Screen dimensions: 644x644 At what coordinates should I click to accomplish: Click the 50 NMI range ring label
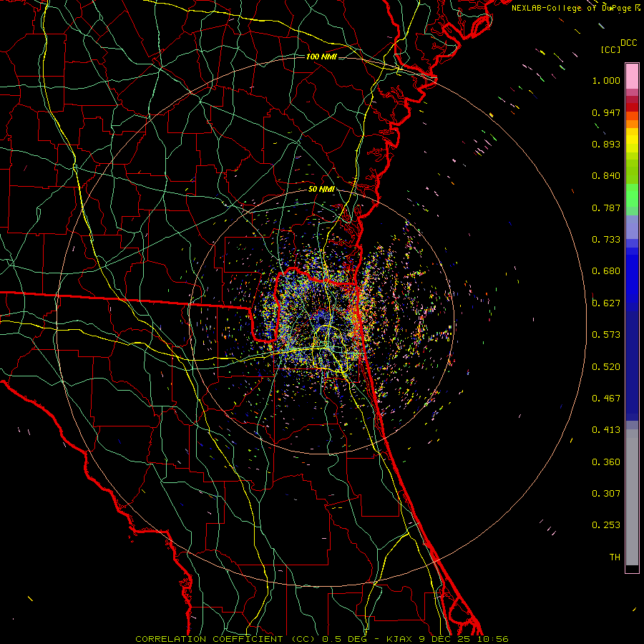click(321, 190)
